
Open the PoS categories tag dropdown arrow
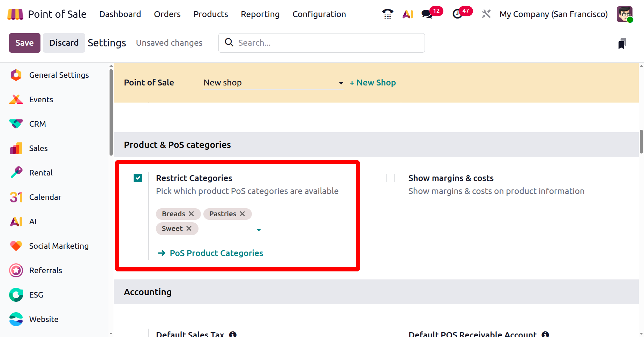259,230
